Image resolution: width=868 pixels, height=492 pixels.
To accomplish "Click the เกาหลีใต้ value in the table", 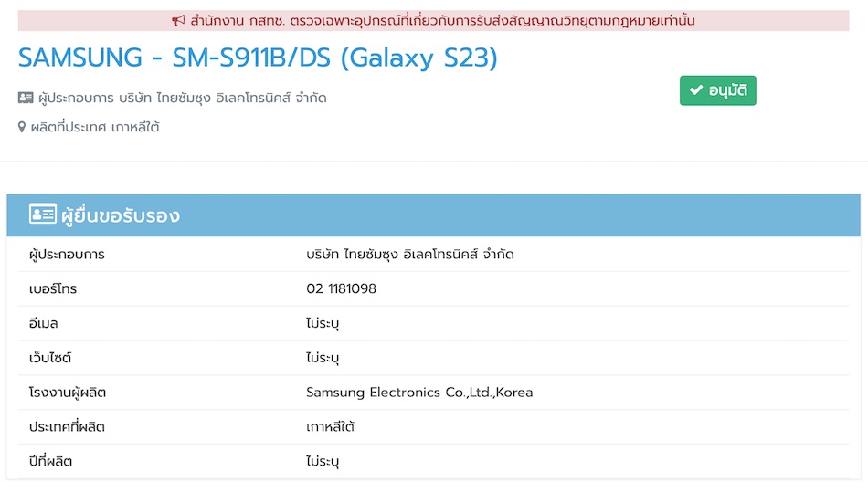I will click(331, 427).
